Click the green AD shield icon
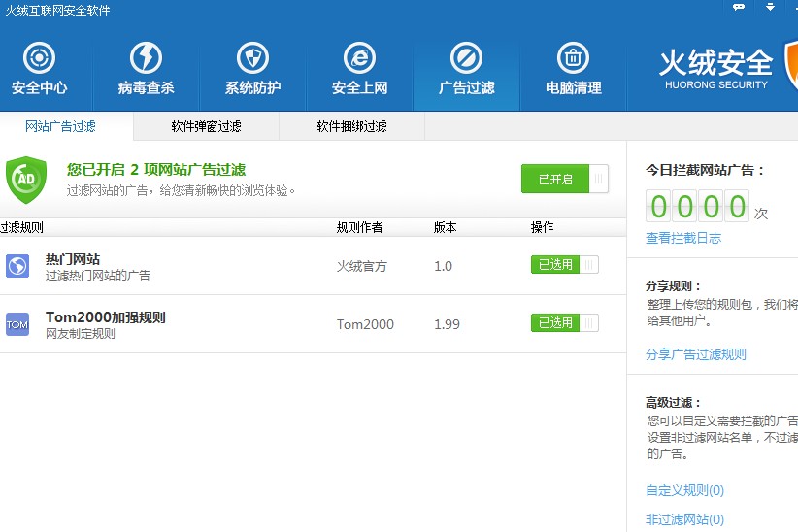This screenshot has height=532, width=798. (25, 179)
